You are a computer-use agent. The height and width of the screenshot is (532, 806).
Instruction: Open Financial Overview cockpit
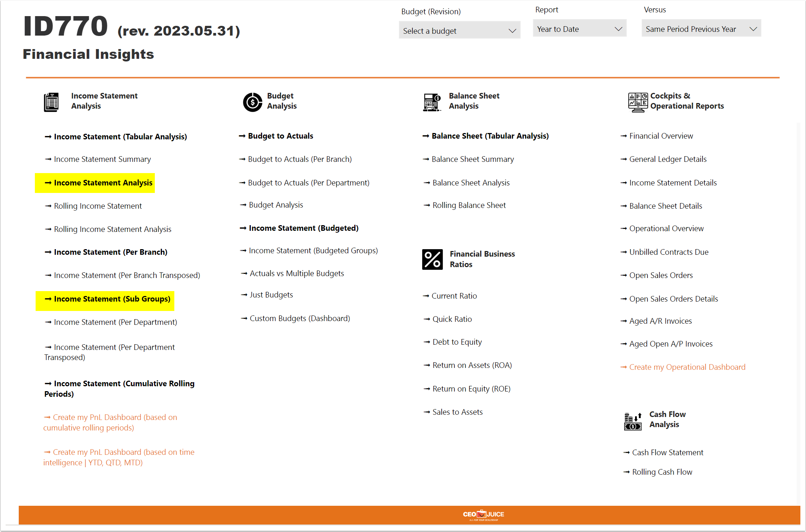657,136
